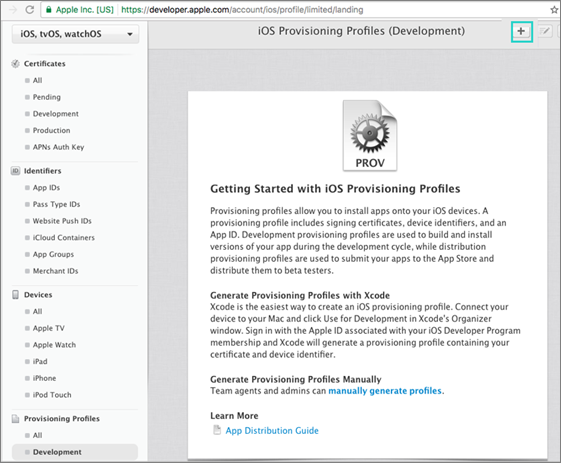The image size is (561, 463).
Task: Open Production certificates
Action: point(52,130)
